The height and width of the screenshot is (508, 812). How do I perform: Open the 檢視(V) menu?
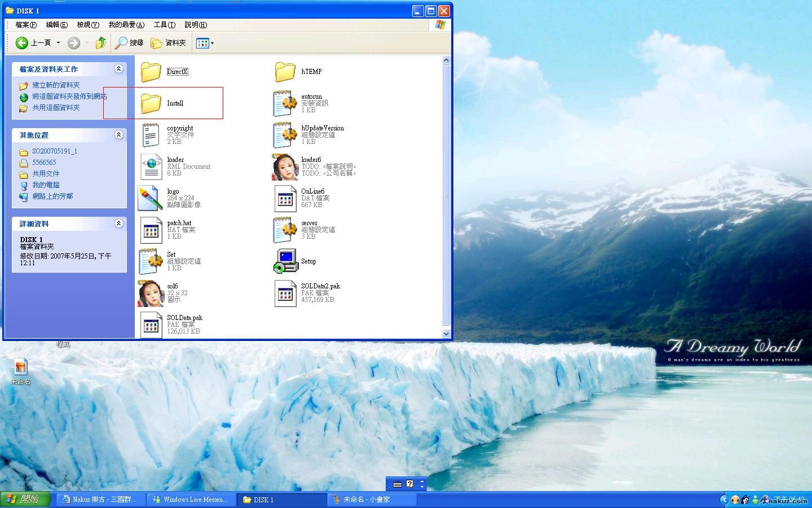(88, 25)
